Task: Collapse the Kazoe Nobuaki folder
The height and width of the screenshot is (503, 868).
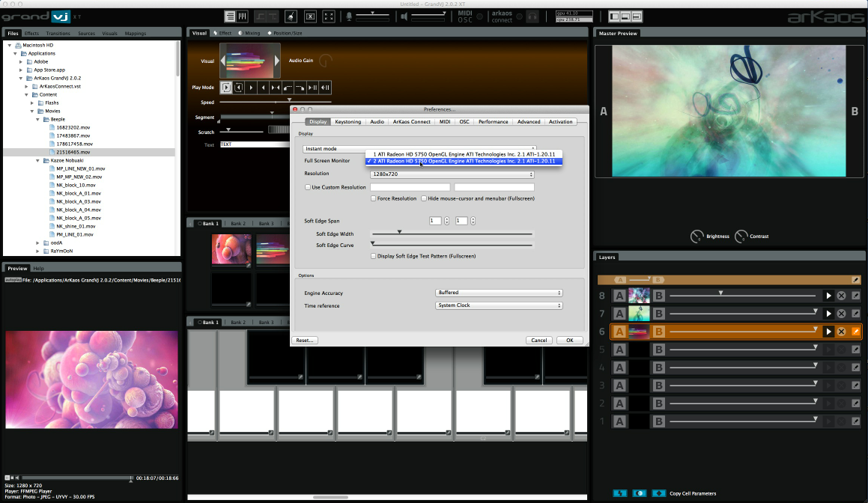Action: coord(38,160)
